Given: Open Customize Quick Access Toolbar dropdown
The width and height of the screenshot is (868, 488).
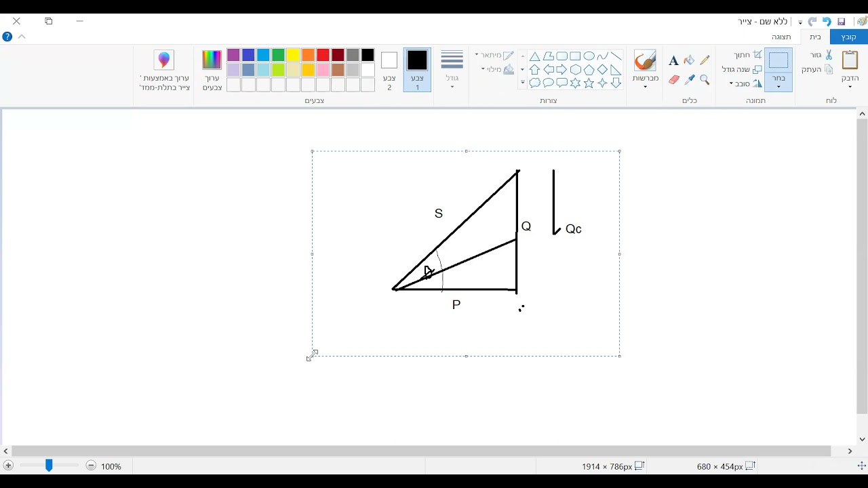Looking at the screenshot, I should click(x=800, y=22).
